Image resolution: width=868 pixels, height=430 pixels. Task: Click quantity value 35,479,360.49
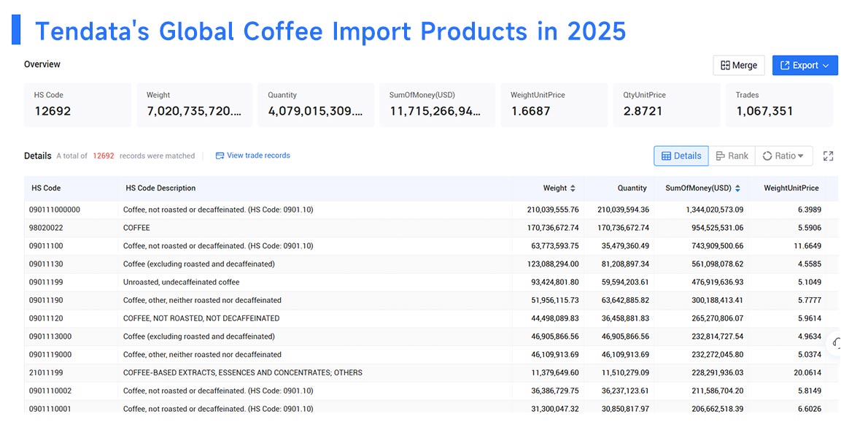(x=625, y=246)
